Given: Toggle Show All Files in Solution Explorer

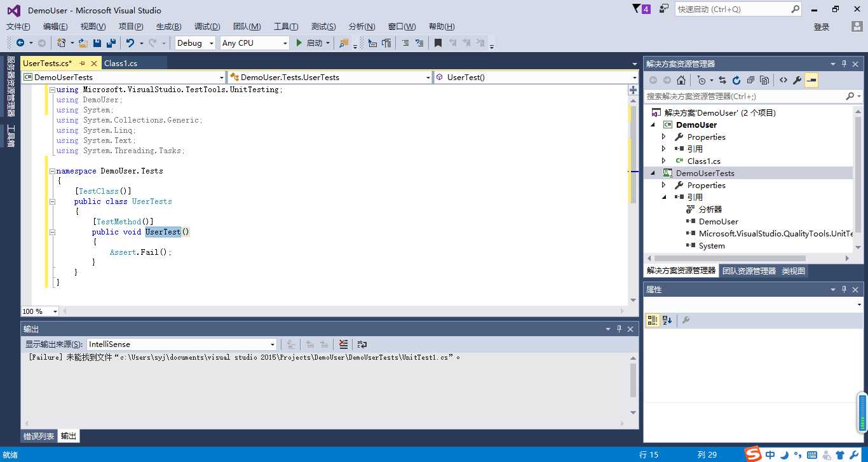Looking at the screenshot, I should click(764, 80).
